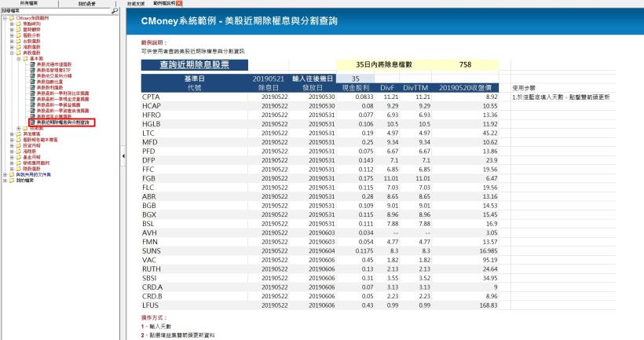644x340 pixels.
Task: Click the 美股指數比重 document icon
Action: tap(33, 82)
